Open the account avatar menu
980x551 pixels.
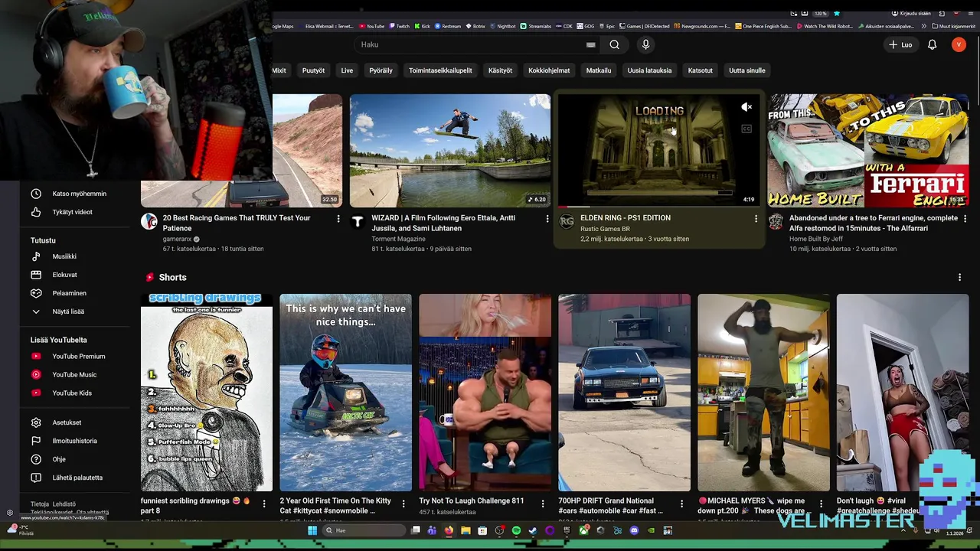pyautogui.click(x=959, y=44)
